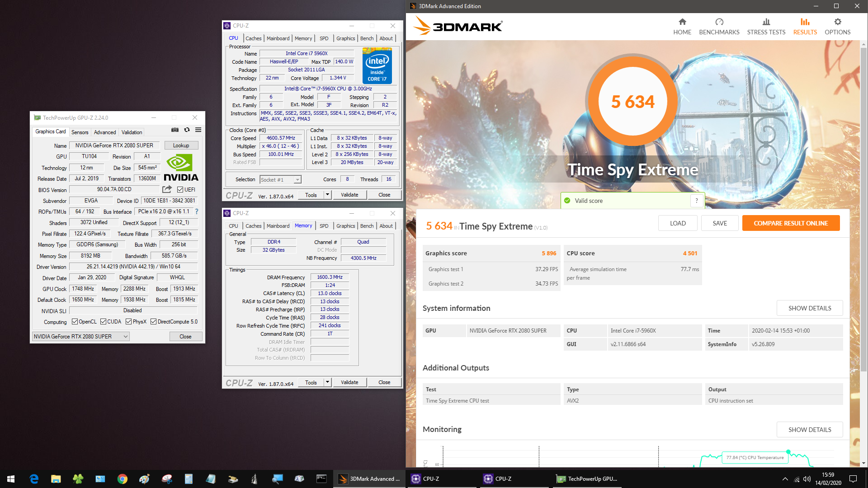Toggle the PhysX computing checkbox

point(129,322)
